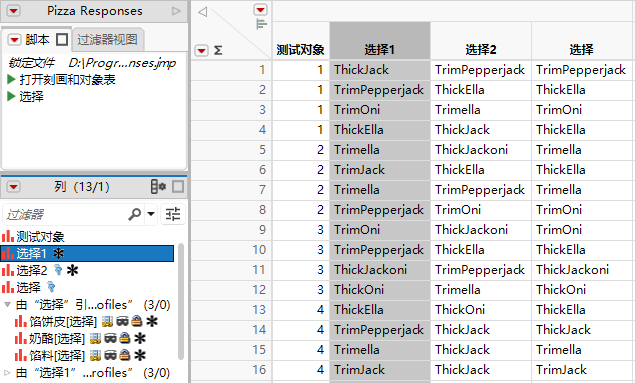
Task: Click the asterisk icon beside 馅料[选择]
Action: [x=140, y=355]
